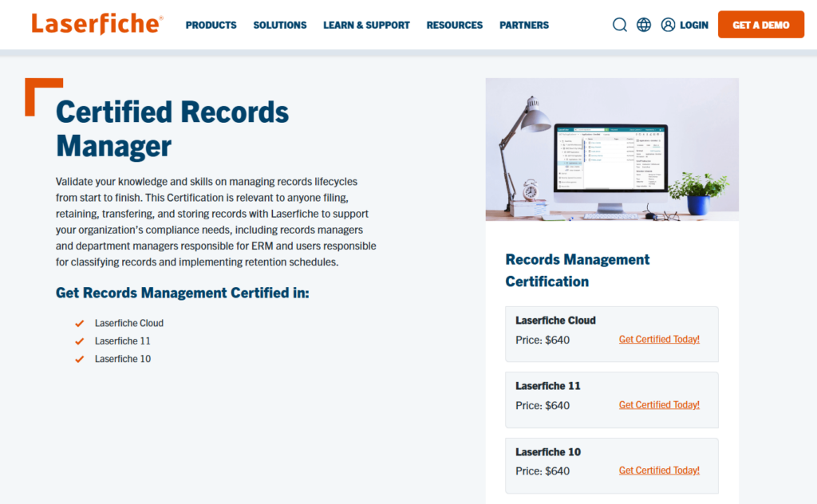Screen dimensions: 817x504
Task: Open the SOLUTIONS menu
Action: click(280, 25)
